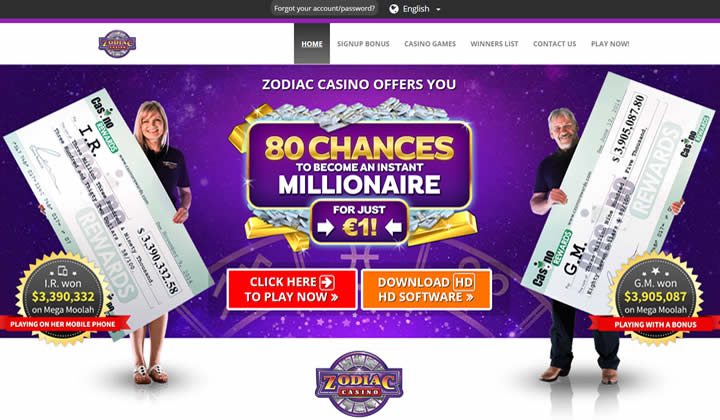Click the mobile phone icon on I.R. badge

(63, 271)
